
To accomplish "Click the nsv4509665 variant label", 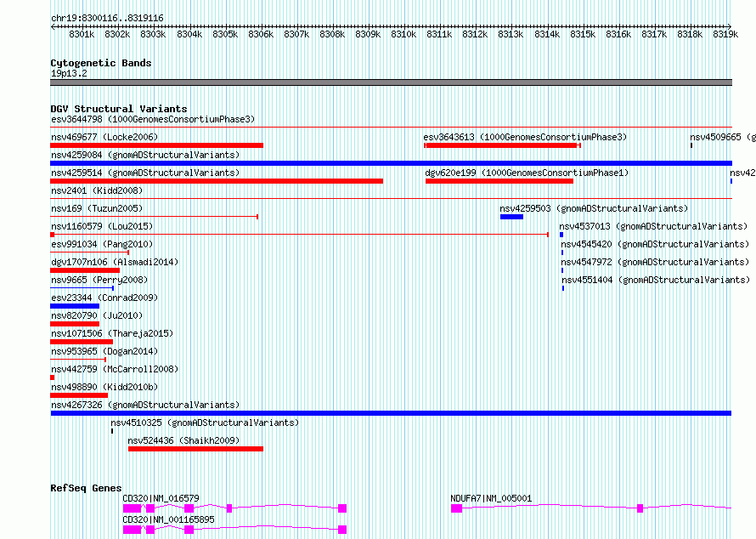I will tap(722, 137).
